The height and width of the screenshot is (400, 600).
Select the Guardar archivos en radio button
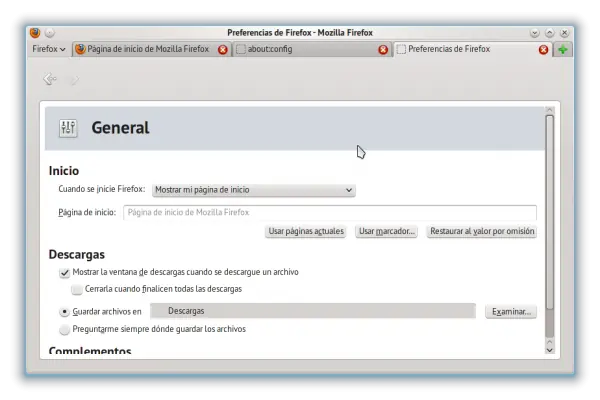pyautogui.click(x=64, y=311)
